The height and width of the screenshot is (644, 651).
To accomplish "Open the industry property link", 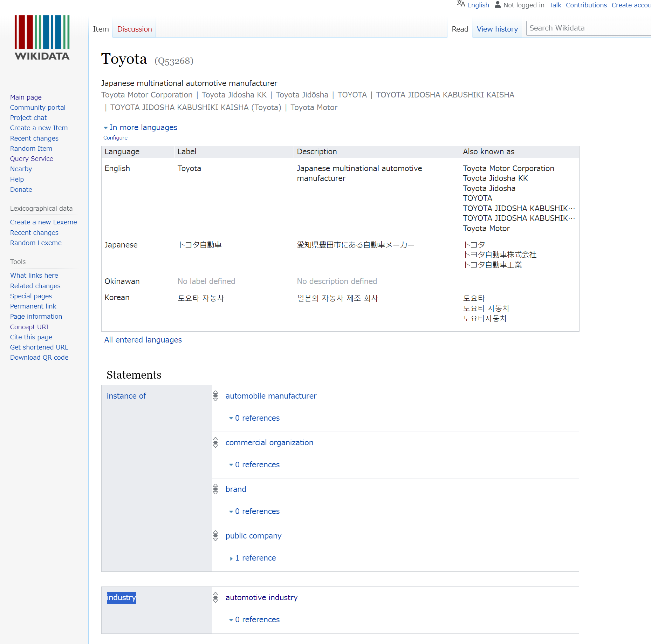I will 121,597.
